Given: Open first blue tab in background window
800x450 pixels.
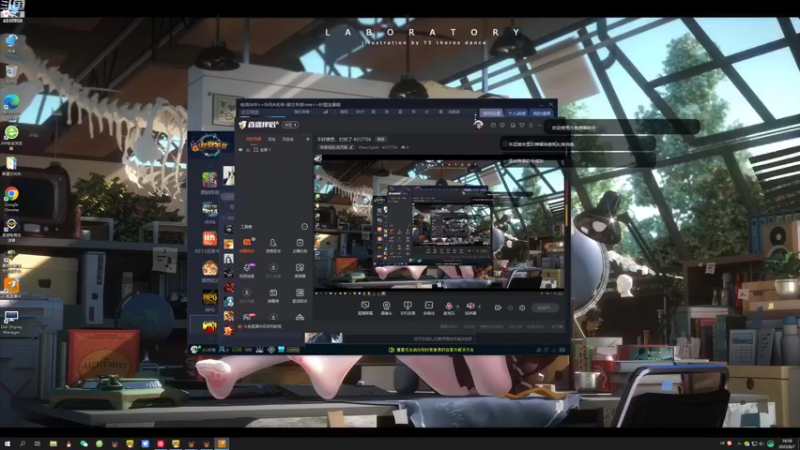Looking at the screenshot, I should click(491, 113).
